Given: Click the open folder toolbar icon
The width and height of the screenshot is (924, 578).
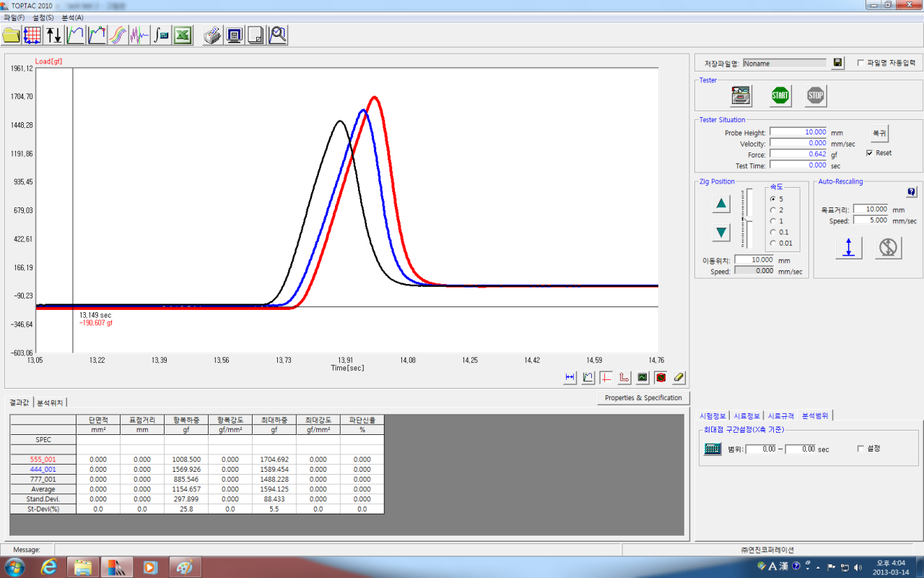Looking at the screenshot, I should pos(12,35).
